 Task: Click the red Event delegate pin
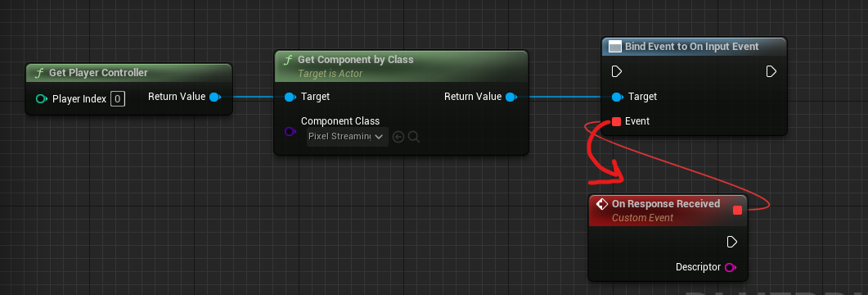616,121
